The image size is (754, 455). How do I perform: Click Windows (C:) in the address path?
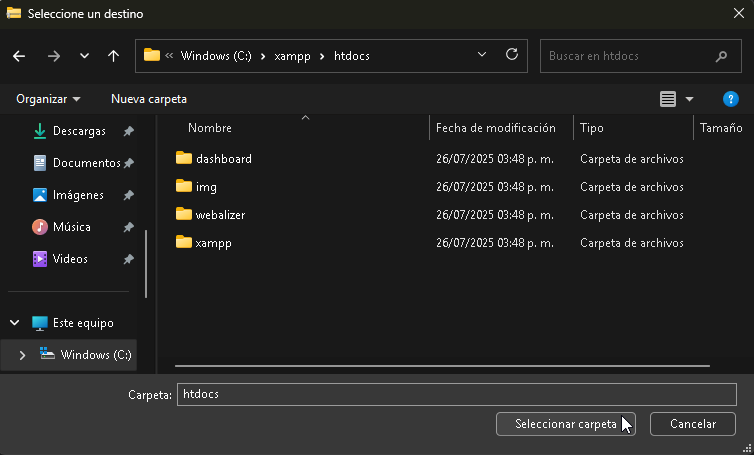click(216, 56)
